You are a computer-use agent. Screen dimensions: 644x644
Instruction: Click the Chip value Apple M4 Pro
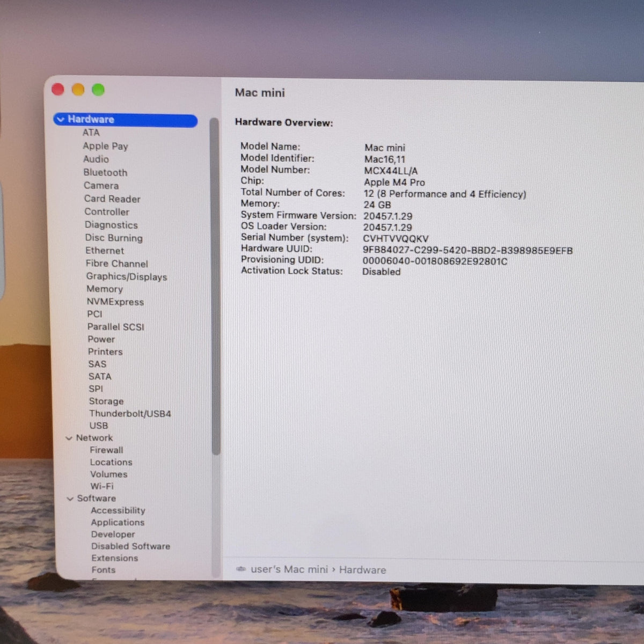click(394, 182)
